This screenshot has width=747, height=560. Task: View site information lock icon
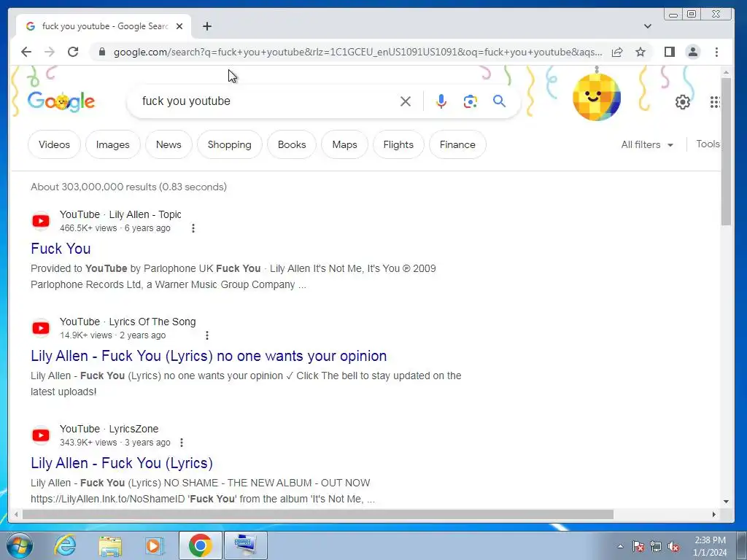(x=101, y=52)
